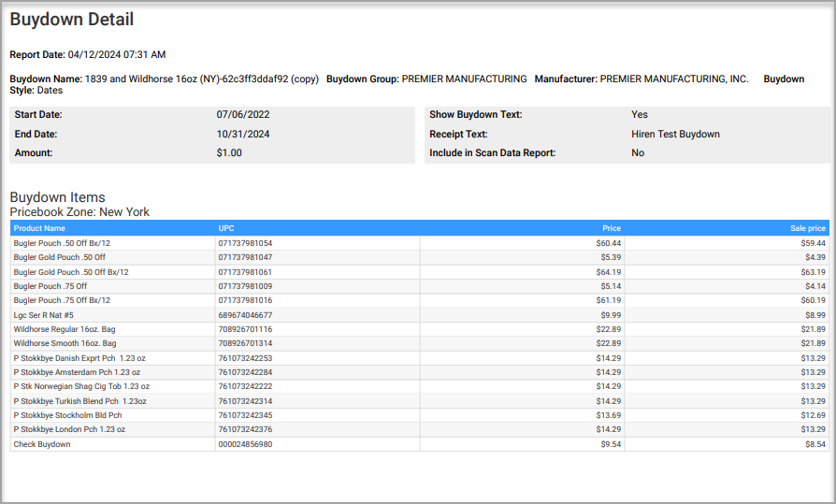The image size is (836, 504).
Task: Click the Bugler Pouch .75 Off product name
Action: (50, 286)
